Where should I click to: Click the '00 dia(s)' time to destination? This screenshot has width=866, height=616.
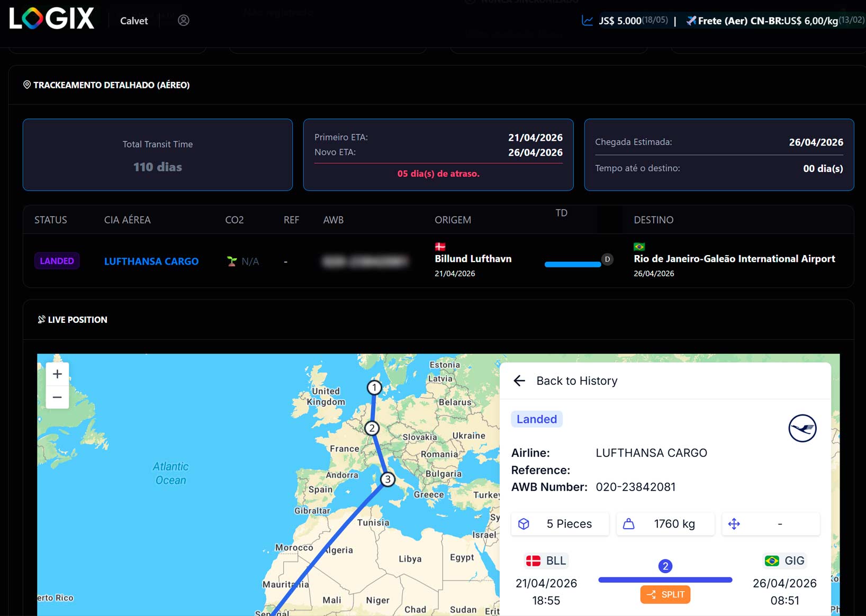tap(823, 168)
